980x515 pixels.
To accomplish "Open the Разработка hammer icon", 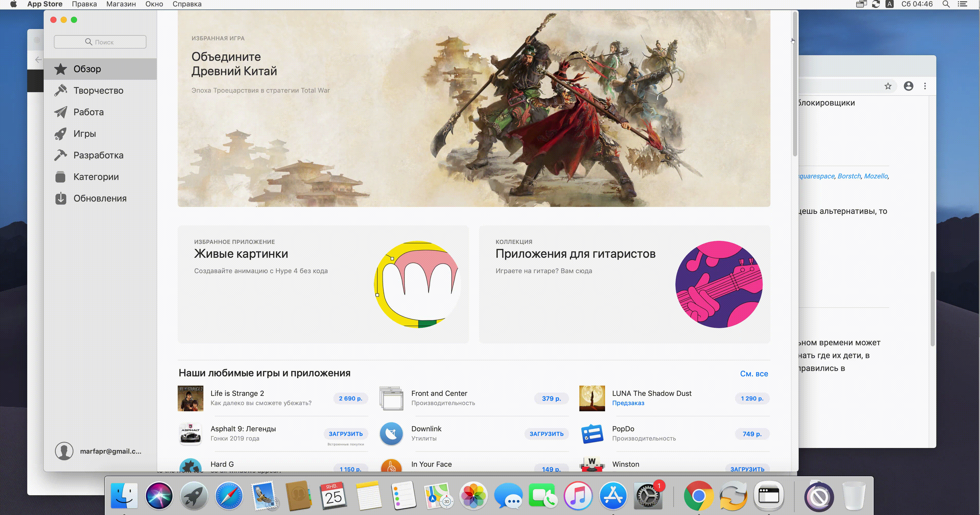I will pyautogui.click(x=60, y=155).
